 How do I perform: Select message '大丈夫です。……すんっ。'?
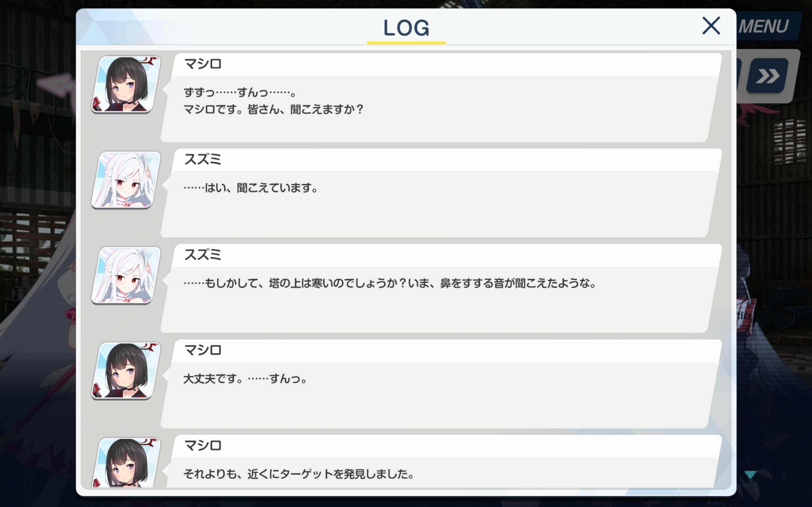click(245, 379)
